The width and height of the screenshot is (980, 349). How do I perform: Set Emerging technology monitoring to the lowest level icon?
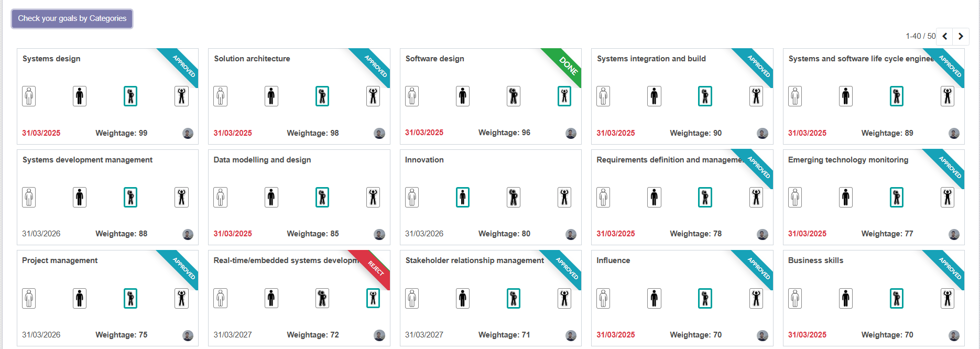(x=795, y=198)
